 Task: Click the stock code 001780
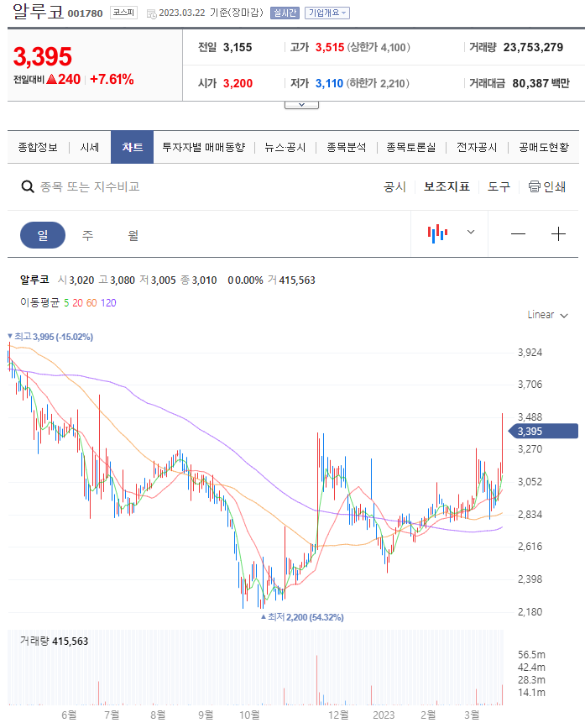86,13
